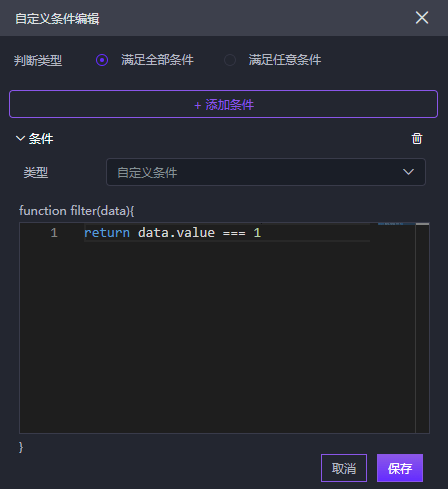Delete the condition with trash icon
Viewport: 448px width, 489px height.
(417, 139)
